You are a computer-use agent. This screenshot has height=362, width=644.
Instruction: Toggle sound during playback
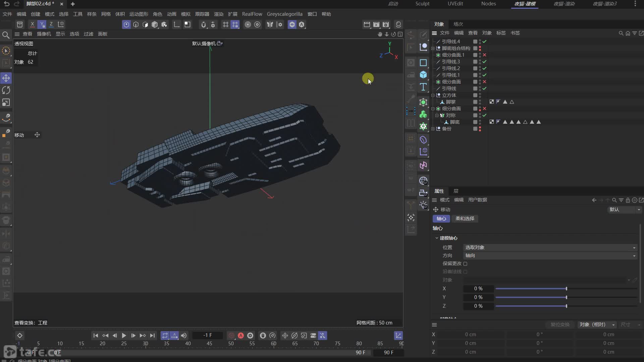(184, 336)
